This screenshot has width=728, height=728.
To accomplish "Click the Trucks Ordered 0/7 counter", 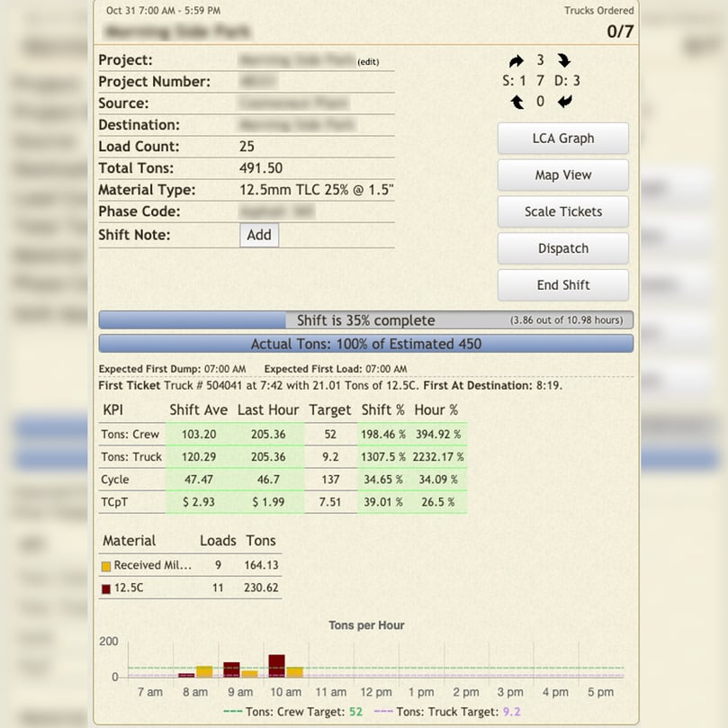I will (619, 31).
